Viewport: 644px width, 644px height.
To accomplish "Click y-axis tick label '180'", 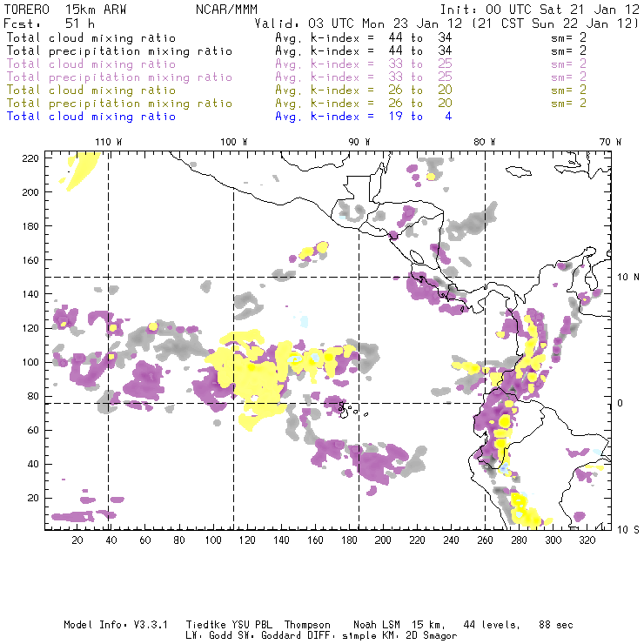I will click(x=30, y=226).
